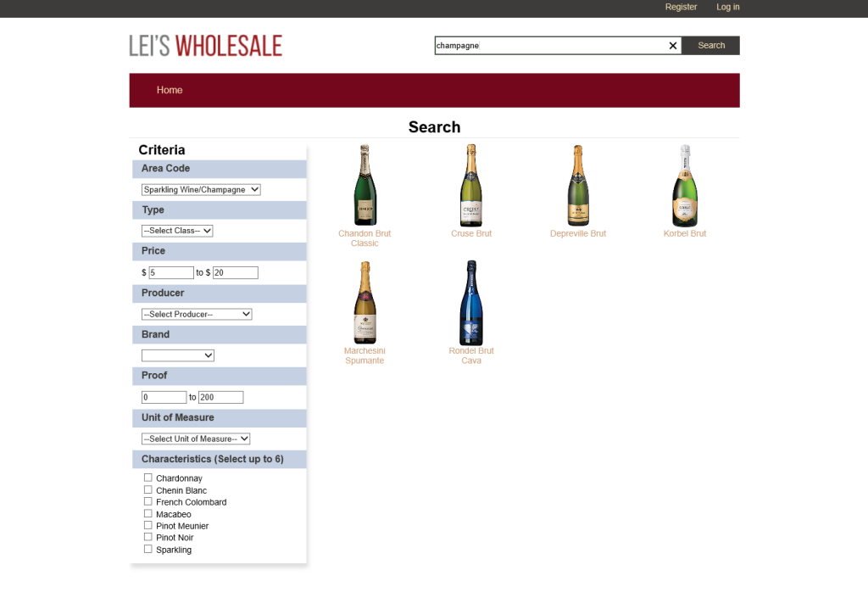This screenshot has height=598, width=868.
Task: Enable the Chardonnay characteristic
Action: point(148,478)
